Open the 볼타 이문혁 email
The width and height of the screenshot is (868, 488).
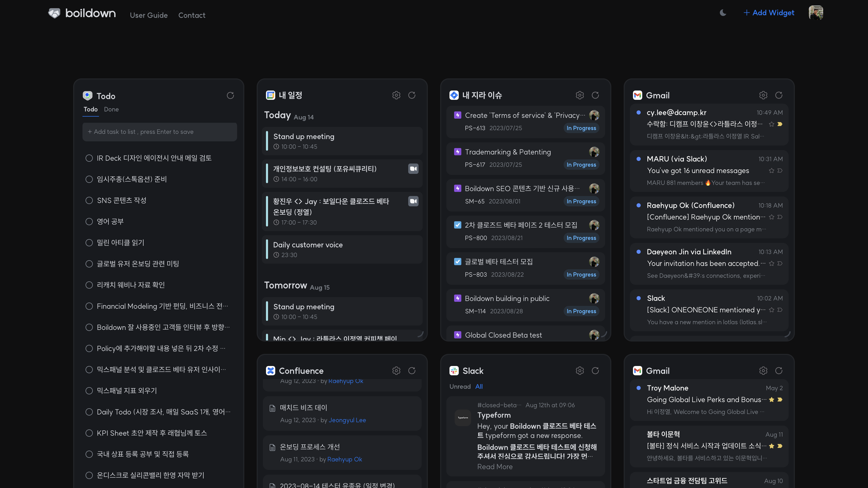point(709,446)
